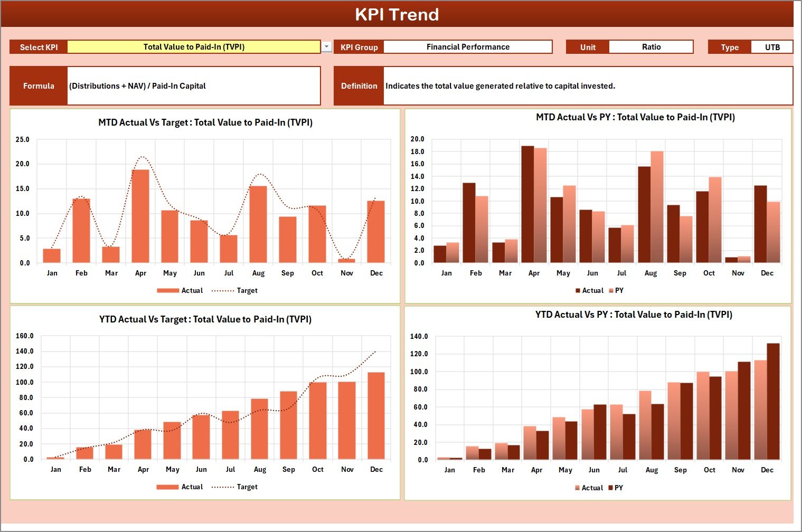Select April bar in MTD Actual Vs Target chart

tap(140, 216)
